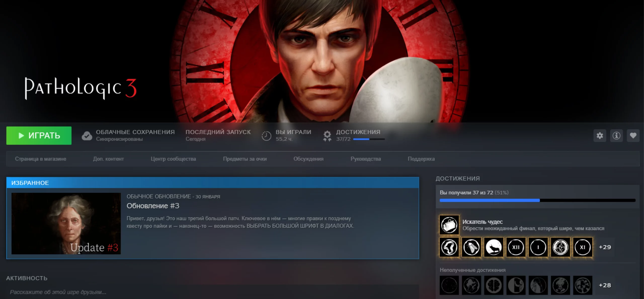Click the game info icon
The image size is (644, 299).
coord(616,136)
